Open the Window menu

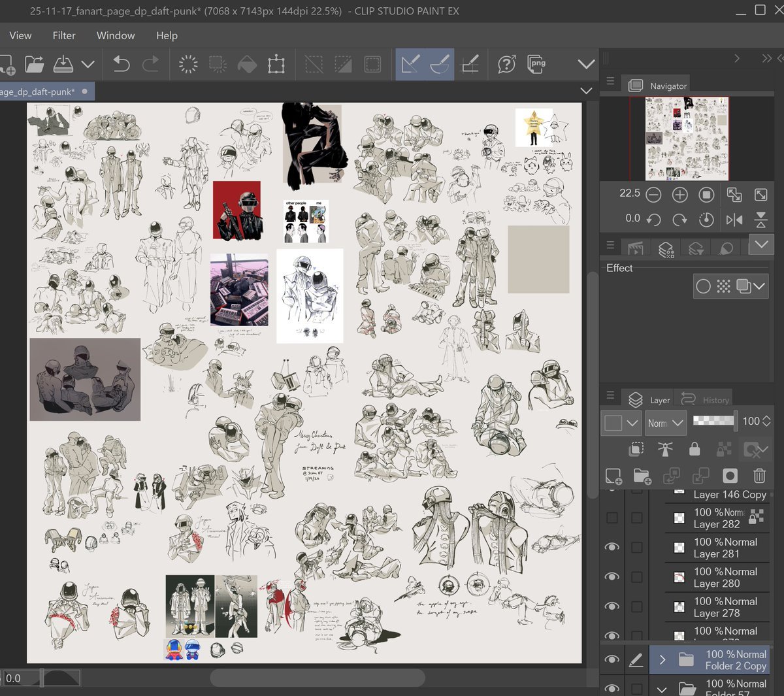tap(116, 35)
